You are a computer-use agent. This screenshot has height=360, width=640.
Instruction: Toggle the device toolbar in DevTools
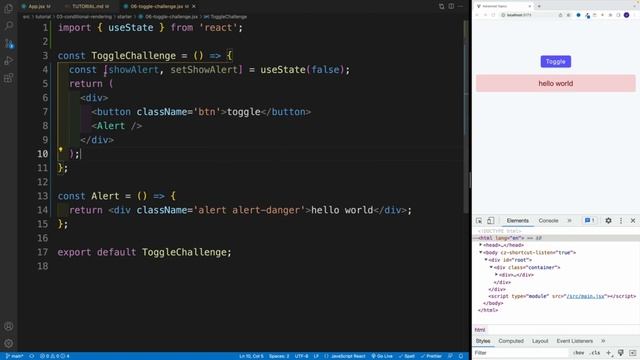click(490, 220)
